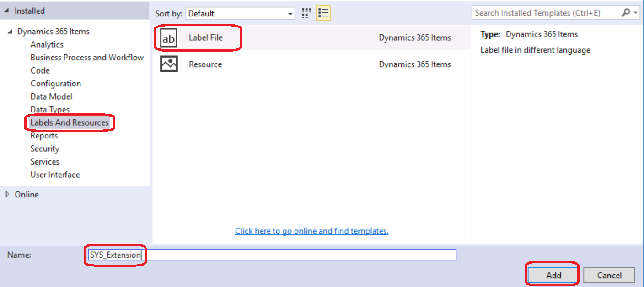This screenshot has height=287, width=644.
Task: Switch to small icons view
Action: point(306,13)
